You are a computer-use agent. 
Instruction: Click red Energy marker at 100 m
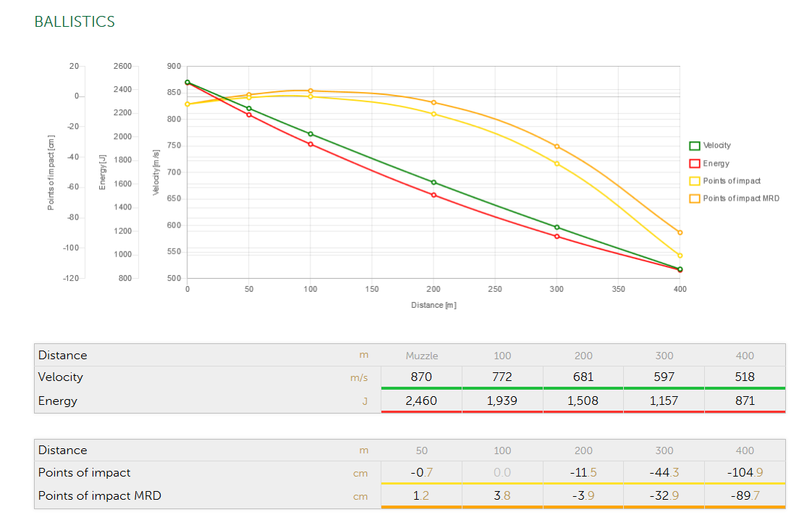(310, 144)
